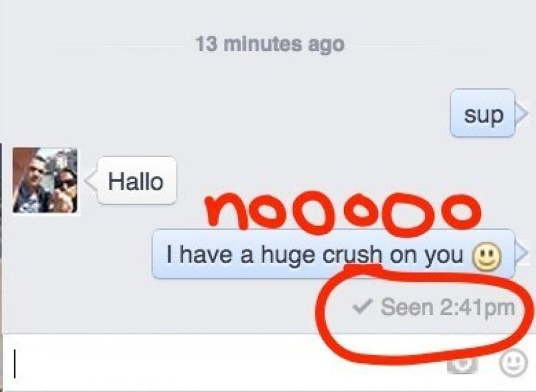Image resolution: width=536 pixels, height=392 pixels.
Task: Click the blinking text cursor in input box
Action: point(14,363)
